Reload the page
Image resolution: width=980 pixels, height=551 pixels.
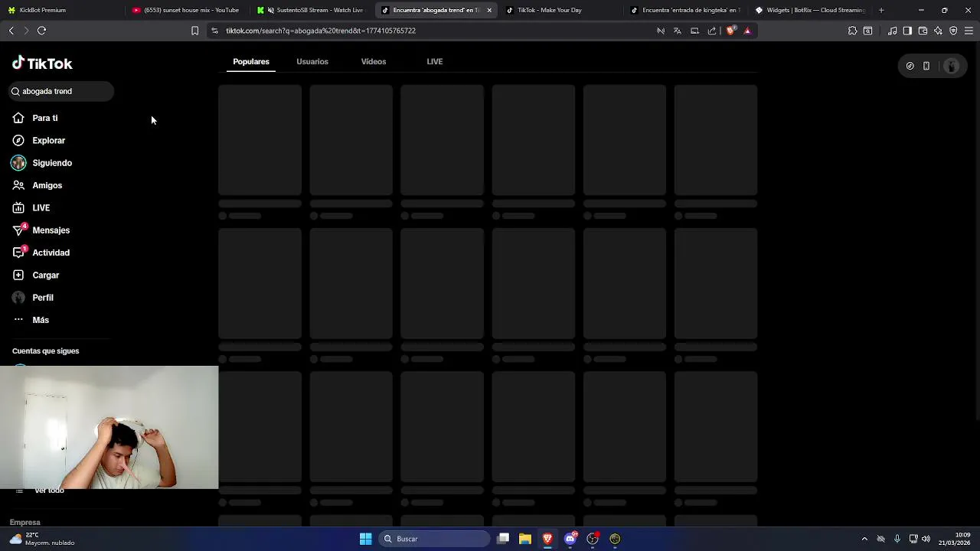point(41,31)
